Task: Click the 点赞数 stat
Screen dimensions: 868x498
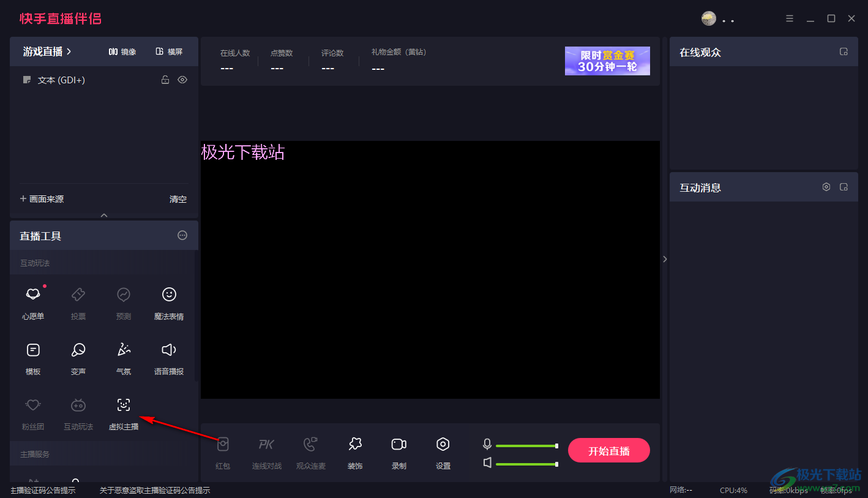Action: point(282,60)
